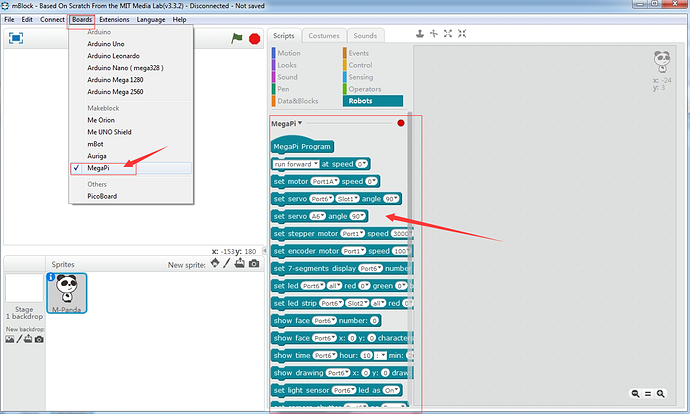Paint new backdrop brush icon
Viewport: 690px width, 414px height.
19,339
